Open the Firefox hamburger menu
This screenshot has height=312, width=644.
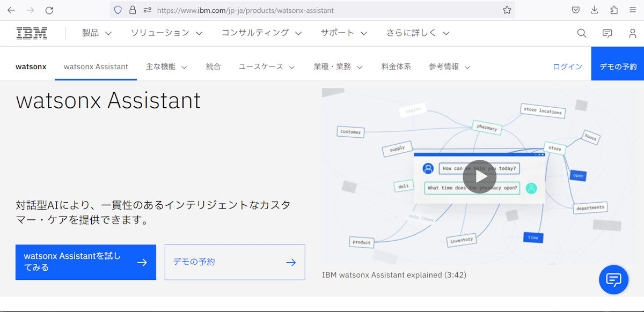[x=633, y=10]
